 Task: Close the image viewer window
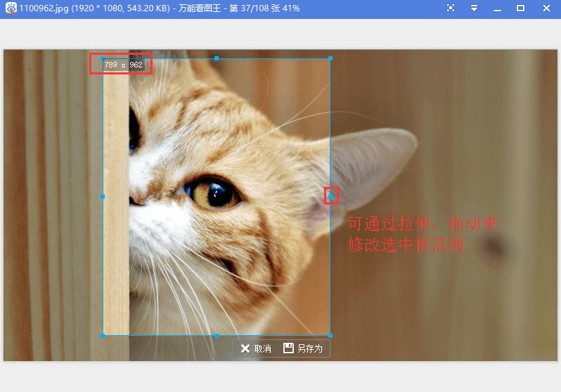click(546, 8)
